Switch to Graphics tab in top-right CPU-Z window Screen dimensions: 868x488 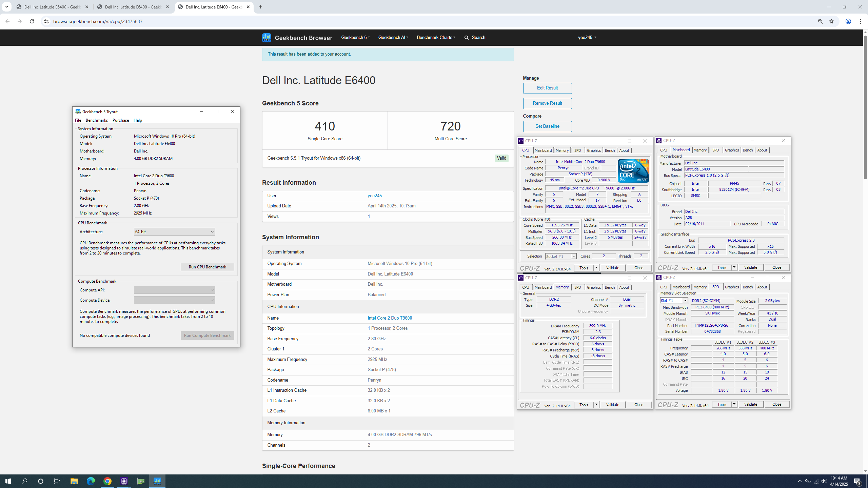(x=732, y=150)
